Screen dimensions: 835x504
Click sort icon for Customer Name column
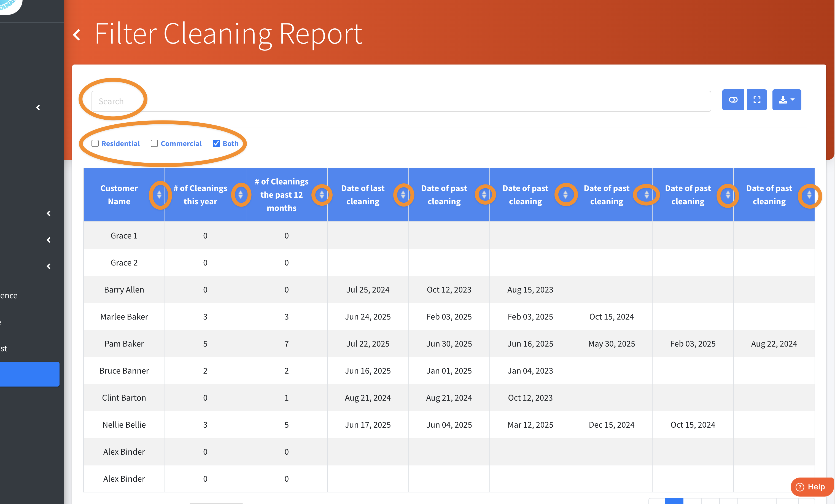coord(159,195)
